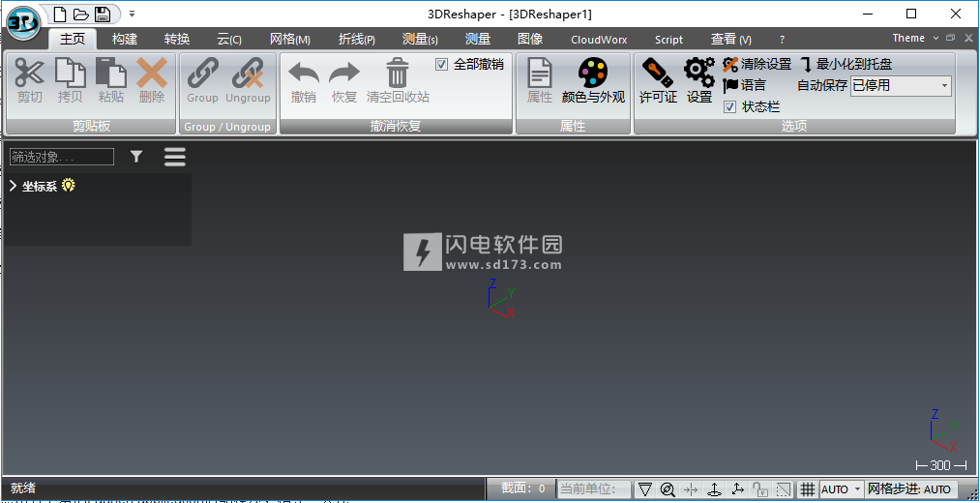This screenshot has height=503, width=980.
Task: Click the 筛选对象 filter input field
Action: click(x=62, y=157)
